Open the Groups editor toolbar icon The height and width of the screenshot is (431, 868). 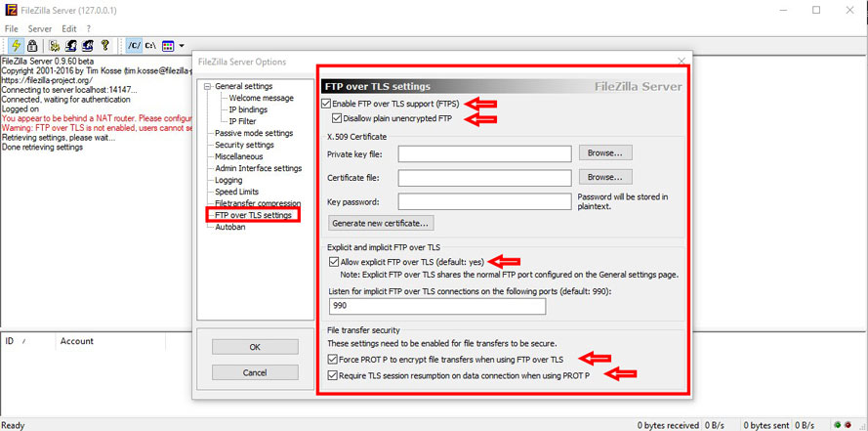click(x=88, y=45)
